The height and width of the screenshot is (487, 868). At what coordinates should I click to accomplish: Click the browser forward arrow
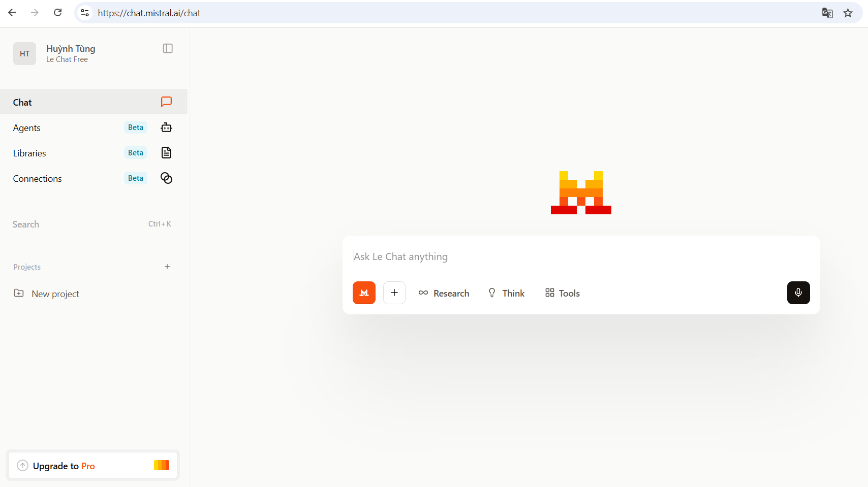(35, 13)
